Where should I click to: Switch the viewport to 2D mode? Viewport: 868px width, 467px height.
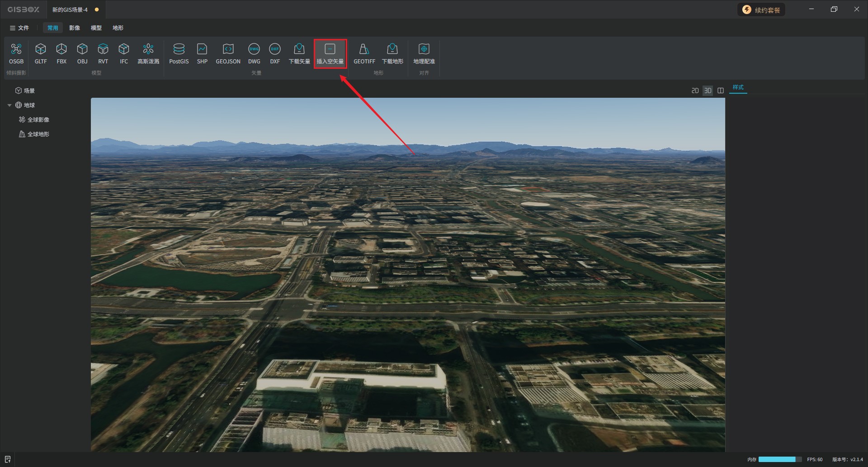pos(695,91)
